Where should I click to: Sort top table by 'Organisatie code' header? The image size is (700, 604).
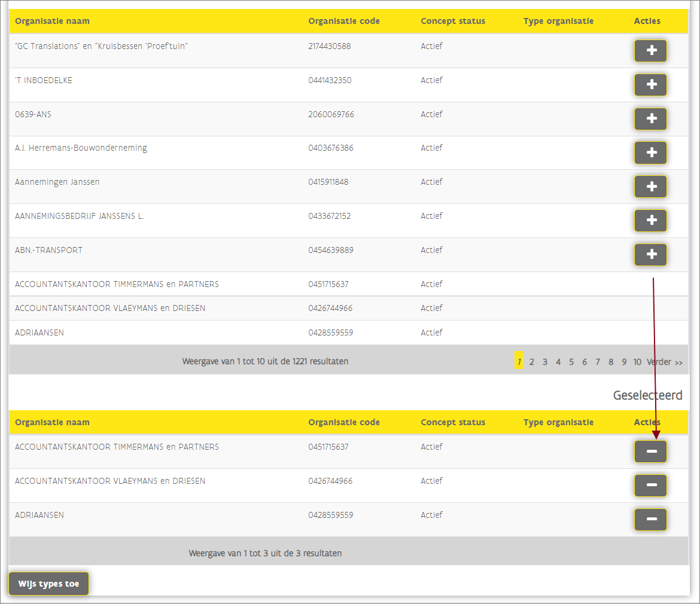(343, 22)
